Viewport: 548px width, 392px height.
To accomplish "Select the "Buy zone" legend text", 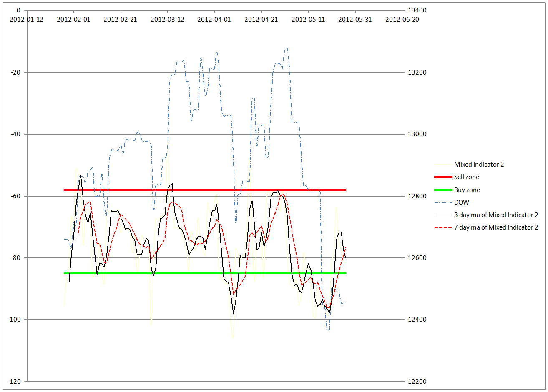I will [x=467, y=190].
